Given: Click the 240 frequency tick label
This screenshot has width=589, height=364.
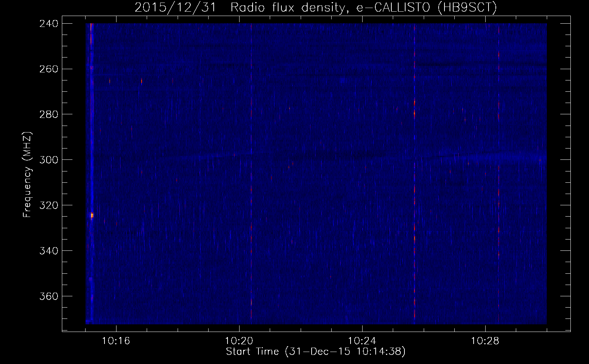Looking at the screenshot, I should tap(48, 23).
